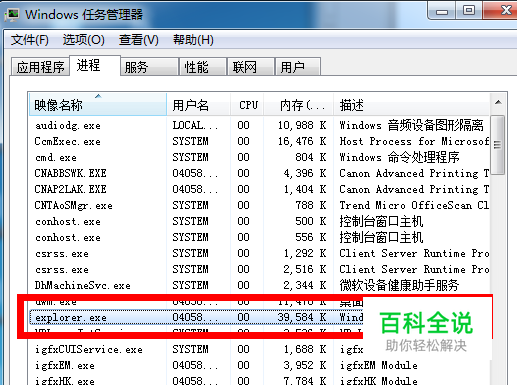Click the 1,404 K memory value
This screenshot has height=385, width=517.
(x=305, y=189)
